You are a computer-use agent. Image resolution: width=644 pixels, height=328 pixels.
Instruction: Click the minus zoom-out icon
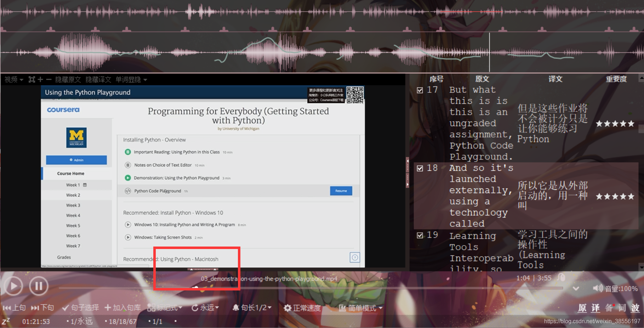(49, 80)
